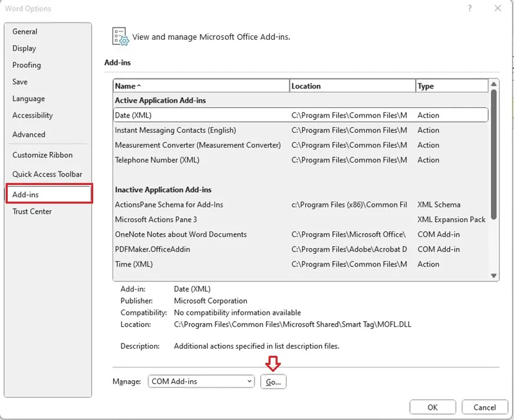The height and width of the screenshot is (420, 514).
Task: Click the scroll down arrow in add-ins list
Action: (x=493, y=276)
